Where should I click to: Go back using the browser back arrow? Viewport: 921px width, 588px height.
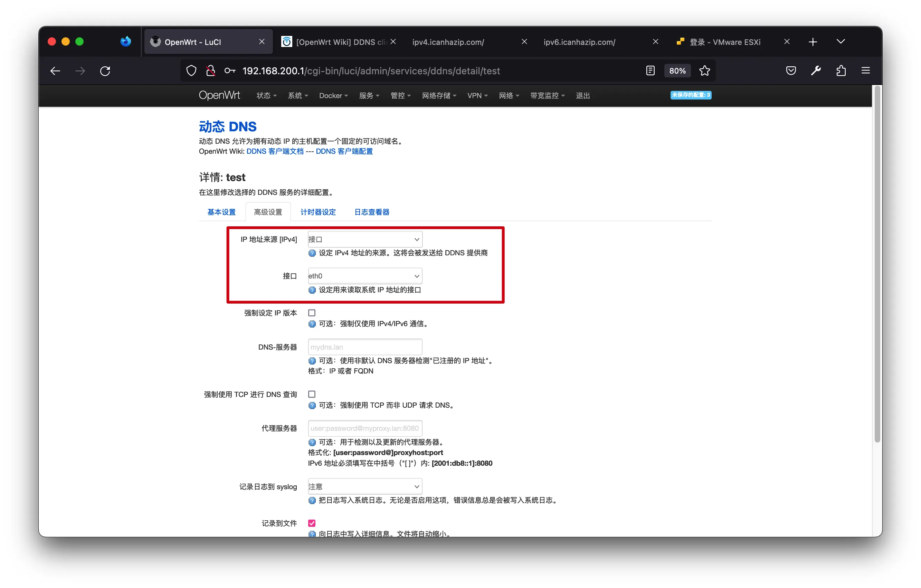click(x=55, y=71)
